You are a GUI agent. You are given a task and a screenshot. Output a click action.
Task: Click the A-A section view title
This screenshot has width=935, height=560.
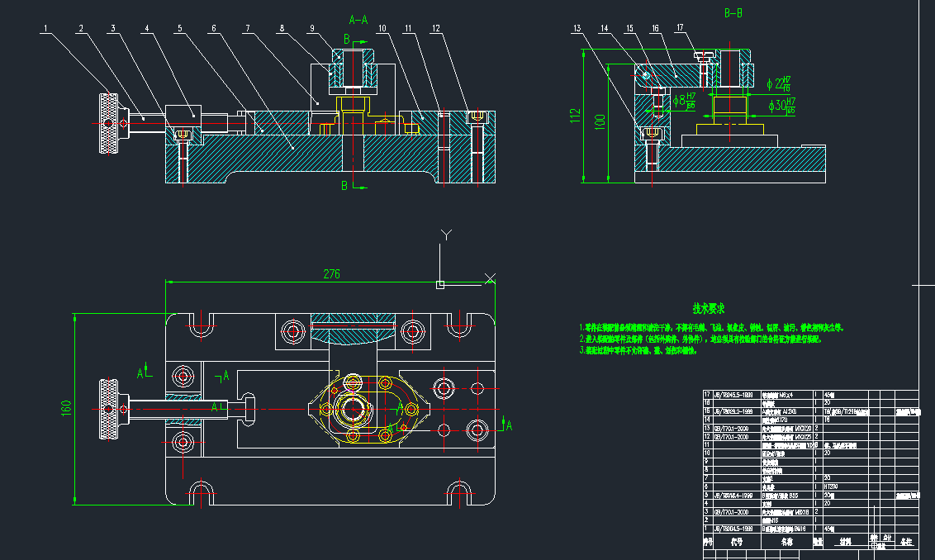358,21
